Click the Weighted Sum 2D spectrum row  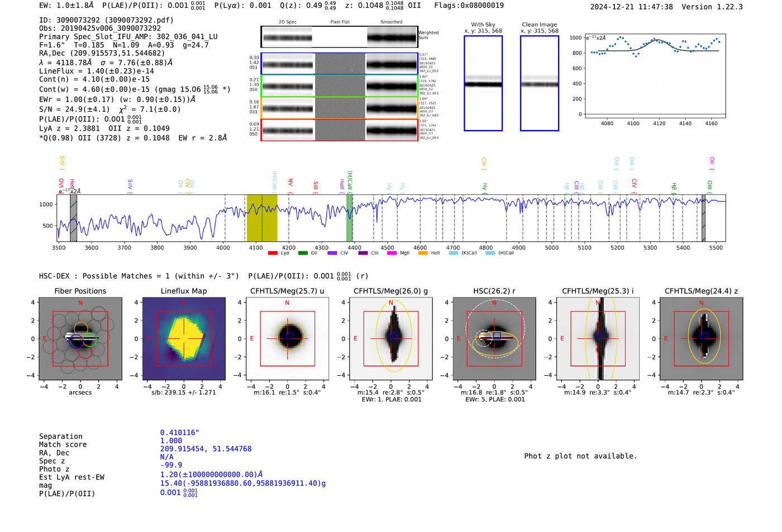click(339, 37)
